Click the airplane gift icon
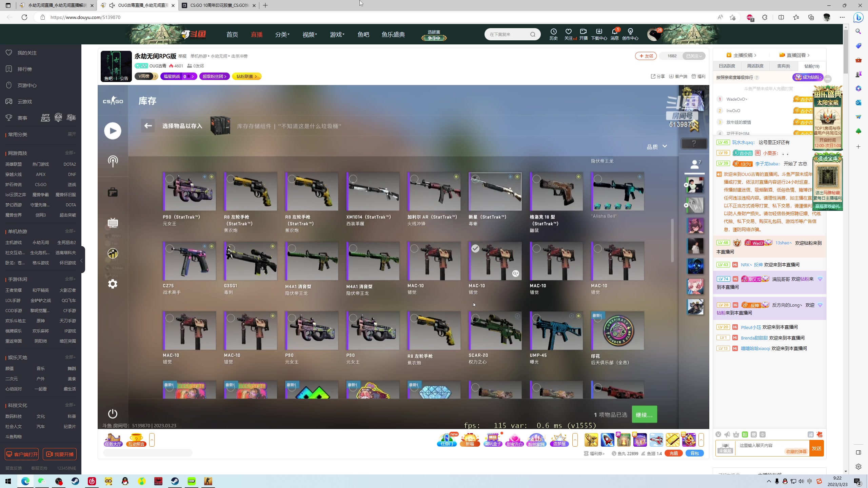The width and height of the screenshot is (868, 488). [656, 440]
